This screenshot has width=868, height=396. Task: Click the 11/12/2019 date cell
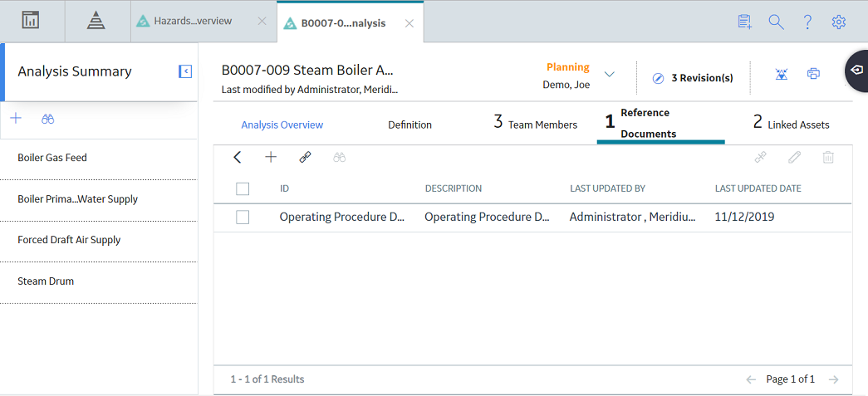[744, 218]
